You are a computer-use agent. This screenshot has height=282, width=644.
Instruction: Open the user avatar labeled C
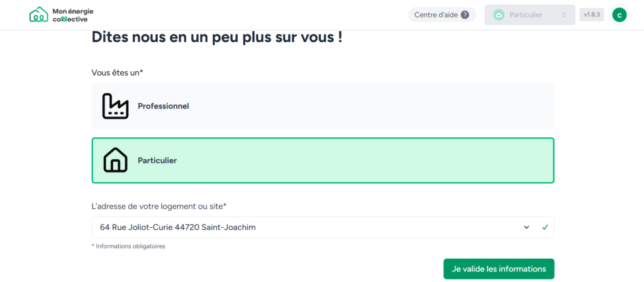[619, 14]
